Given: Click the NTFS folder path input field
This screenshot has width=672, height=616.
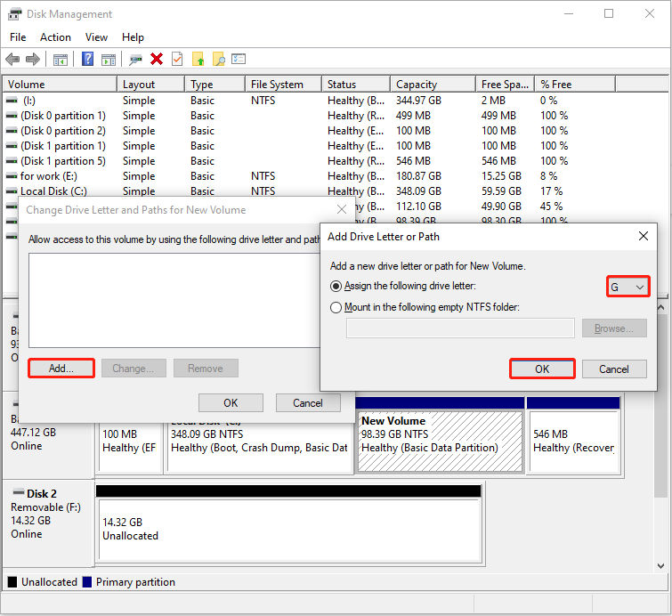Looking at the screenshot, I should (x=460, y=328).
